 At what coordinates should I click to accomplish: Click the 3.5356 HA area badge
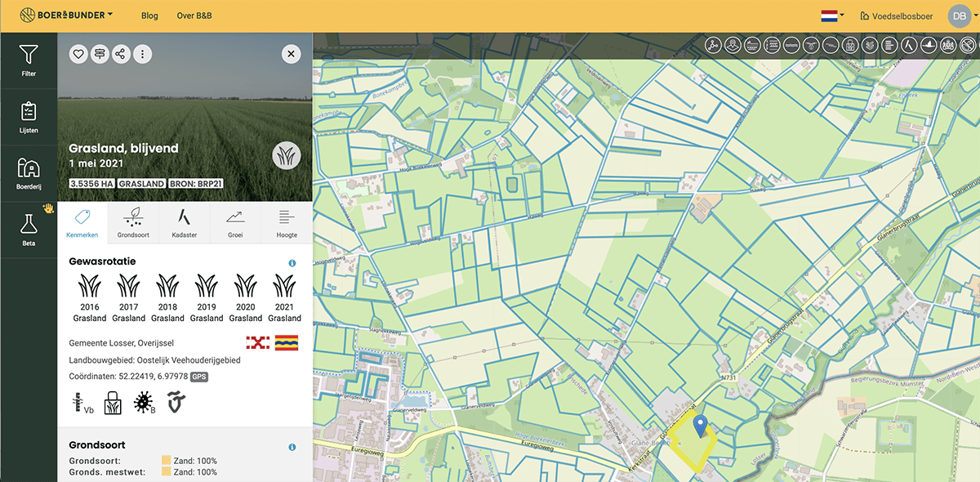[91, 184]
